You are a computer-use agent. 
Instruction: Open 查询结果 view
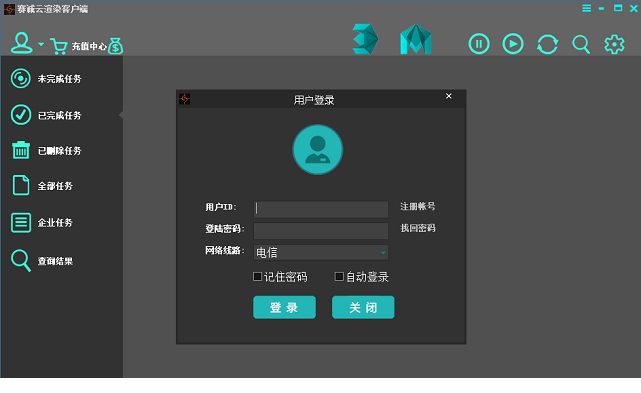click(x=55, y=261)
